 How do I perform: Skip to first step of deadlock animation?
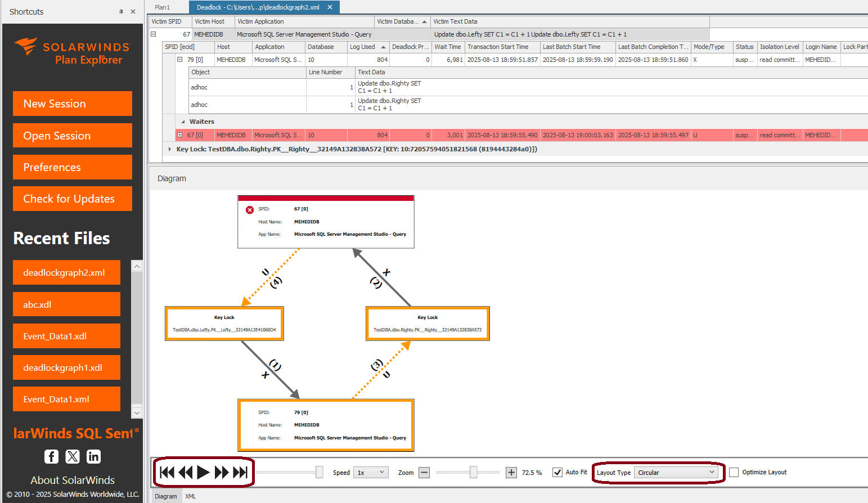167,473
